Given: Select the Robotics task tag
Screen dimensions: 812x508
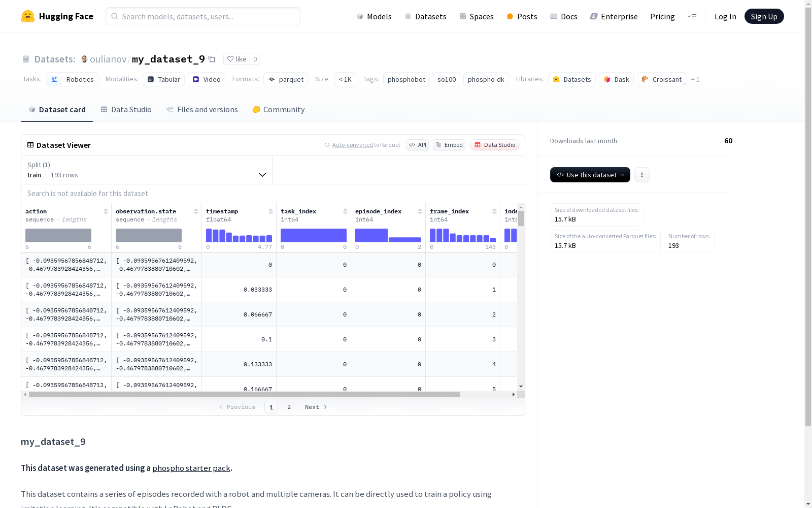Looking at the screenshot, I should pos(72,79).
